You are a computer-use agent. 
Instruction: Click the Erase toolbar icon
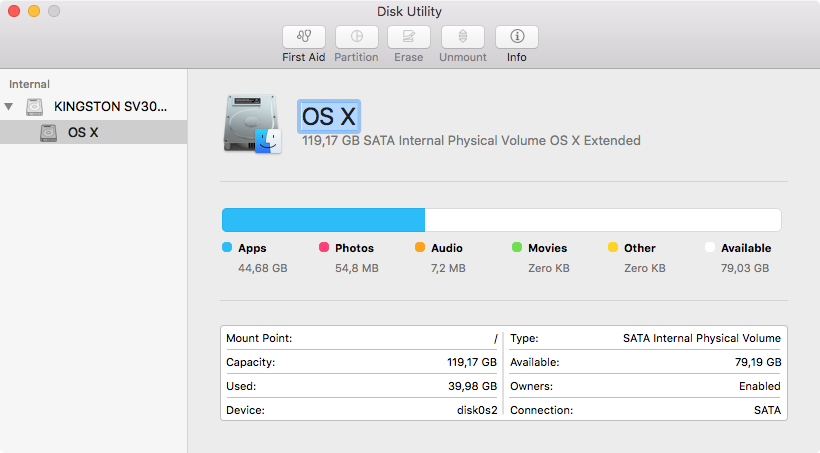tap(409, 37)
